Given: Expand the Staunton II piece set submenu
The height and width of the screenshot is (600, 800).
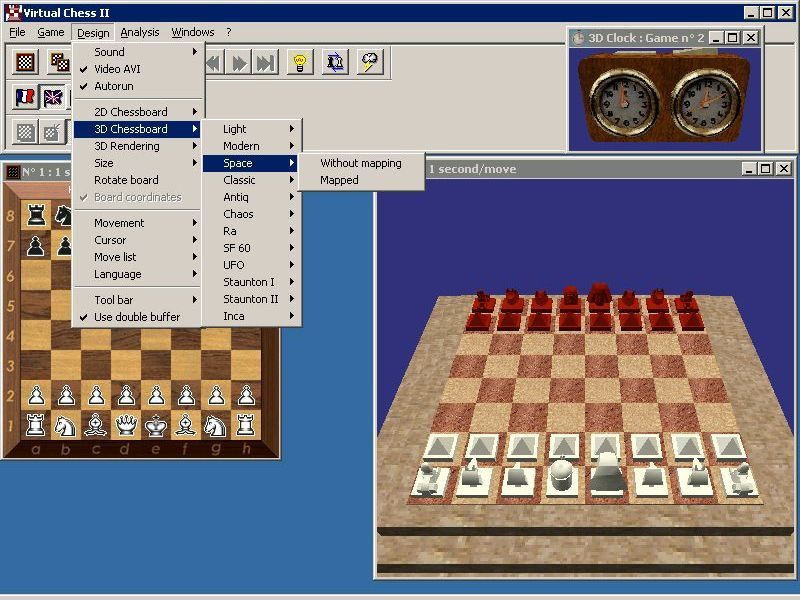Looking at the screenshot, I should pyautogui.click(x=250, y=299).
